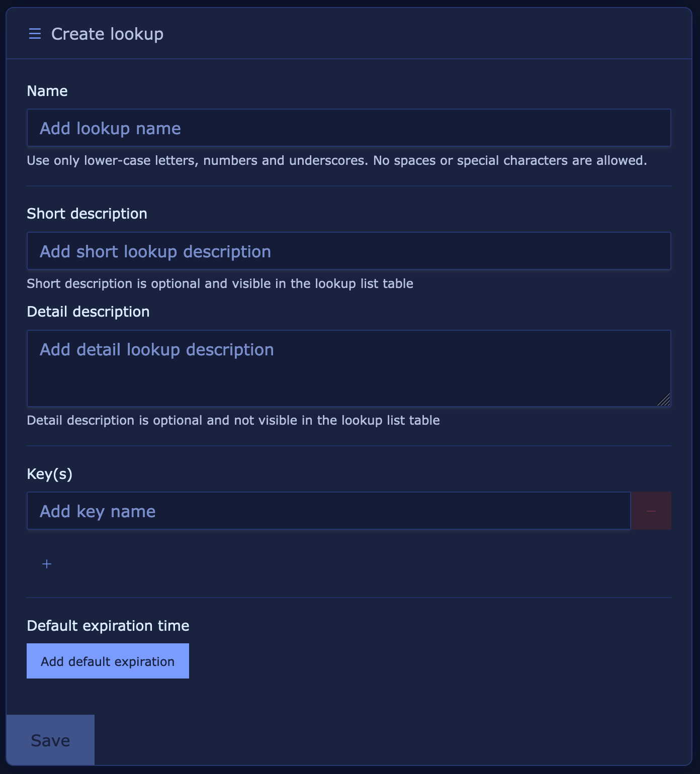The width and height of the screenshot is (700, 774).
Task: Save the new lookup
Action: click(x=50, y=740)
